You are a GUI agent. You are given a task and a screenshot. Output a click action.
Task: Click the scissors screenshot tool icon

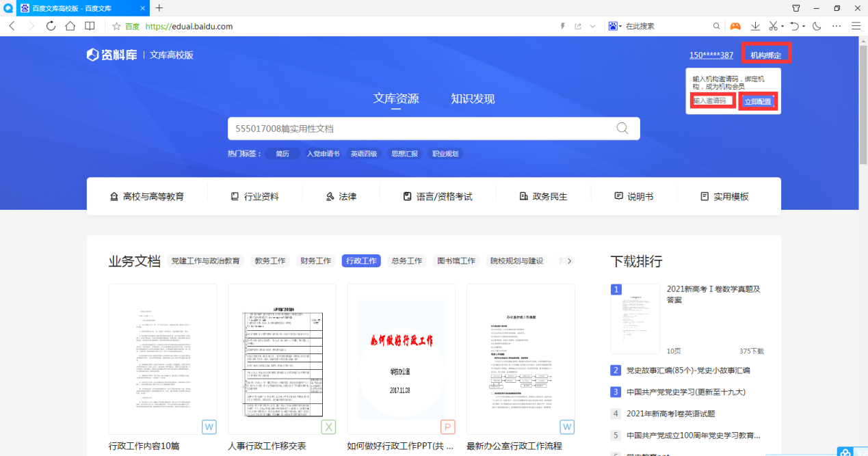(x=772, y=26)
